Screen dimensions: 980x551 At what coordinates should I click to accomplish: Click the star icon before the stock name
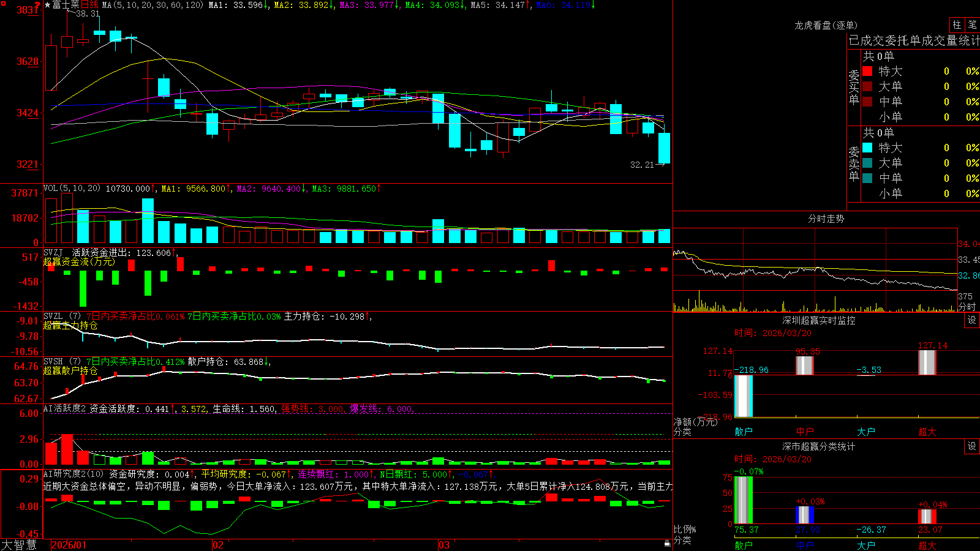coord(48,5)
